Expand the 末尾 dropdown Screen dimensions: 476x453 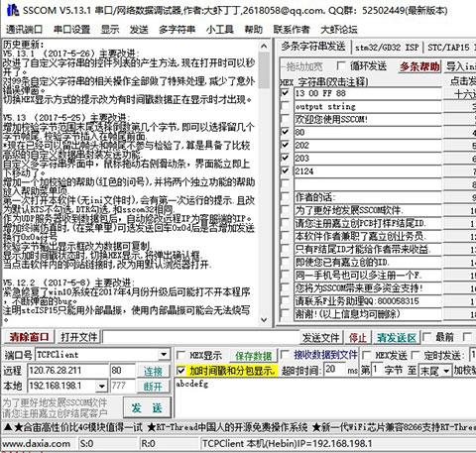(x=446, y=371)
